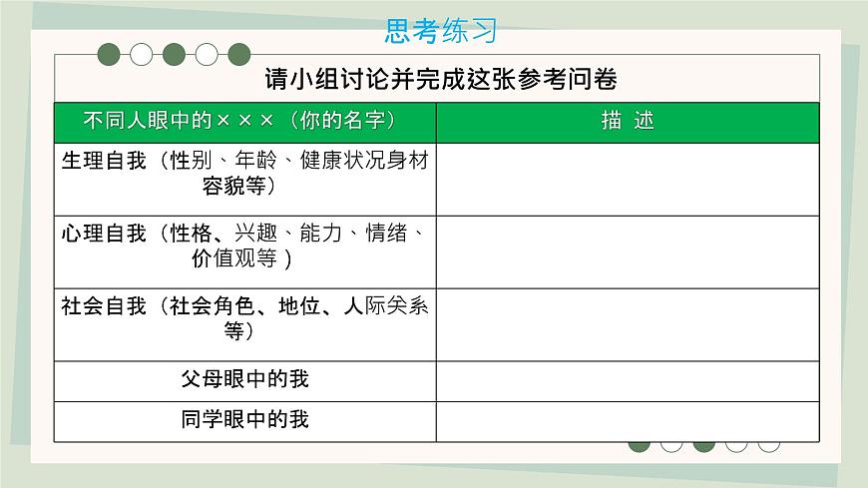Viewport: 868px width, 488px height.
Task: Click empty description cell beside 生理自我
Action: tap(628, 180)
